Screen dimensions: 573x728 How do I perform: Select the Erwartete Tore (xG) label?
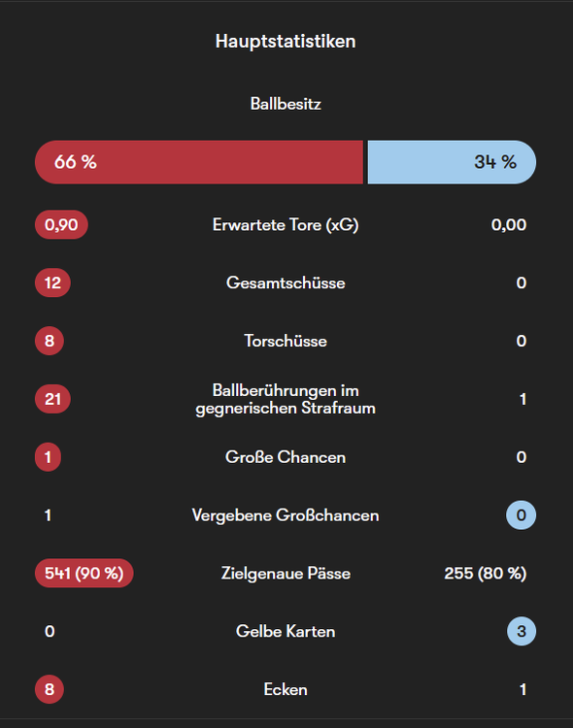tap(286, 225)
